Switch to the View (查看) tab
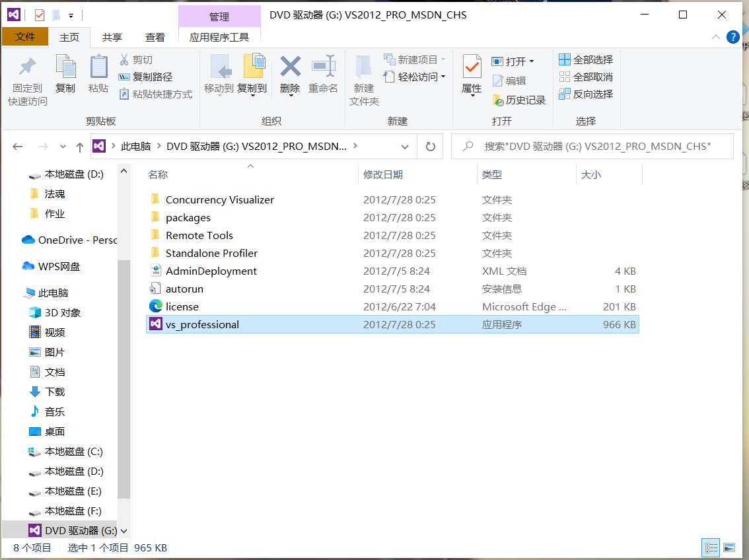Screen dimensions: 749x560 point(155,37)
